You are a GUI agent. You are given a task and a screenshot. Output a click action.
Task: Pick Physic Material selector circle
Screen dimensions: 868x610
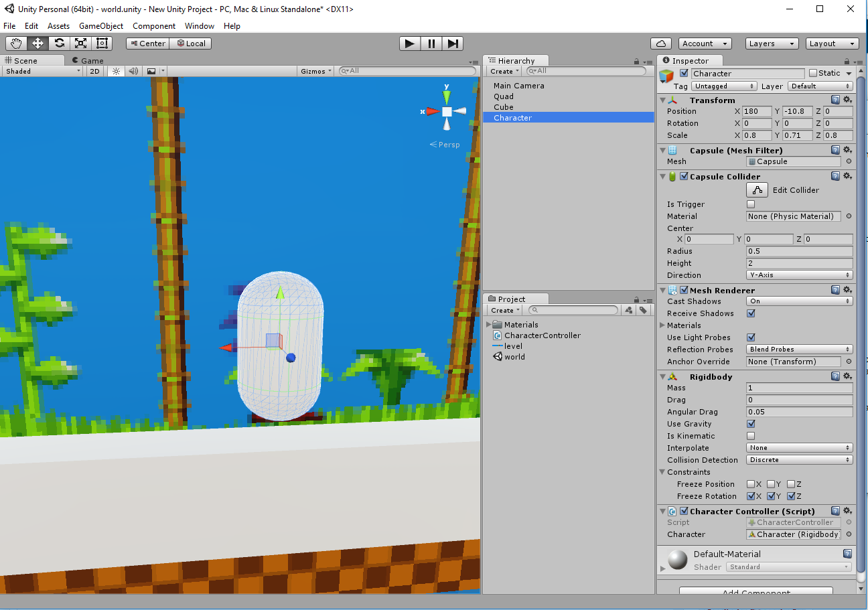pyautogui.click(x=849, y=216)
